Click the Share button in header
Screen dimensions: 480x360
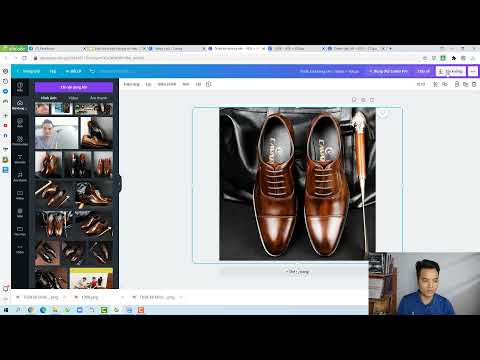423,71
